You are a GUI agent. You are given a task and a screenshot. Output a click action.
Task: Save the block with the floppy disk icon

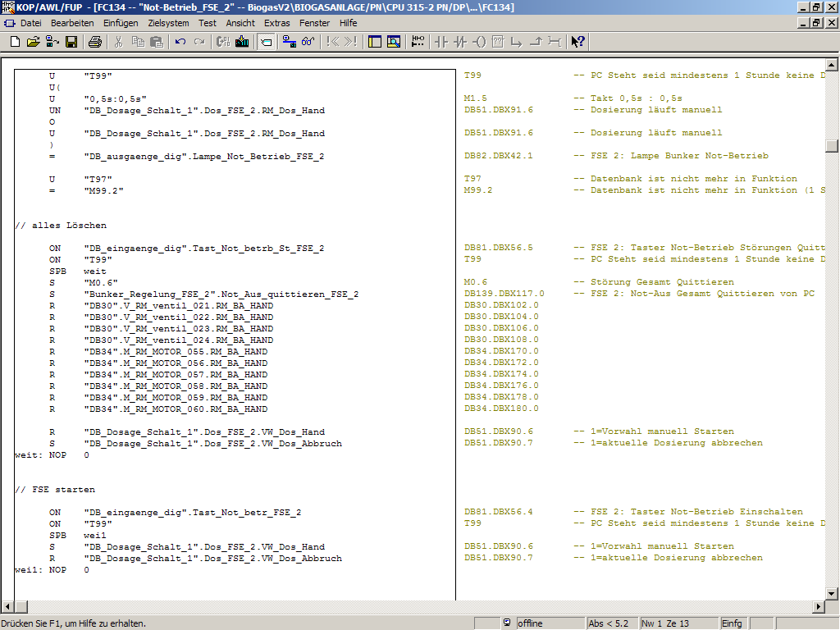coord(71,41)
